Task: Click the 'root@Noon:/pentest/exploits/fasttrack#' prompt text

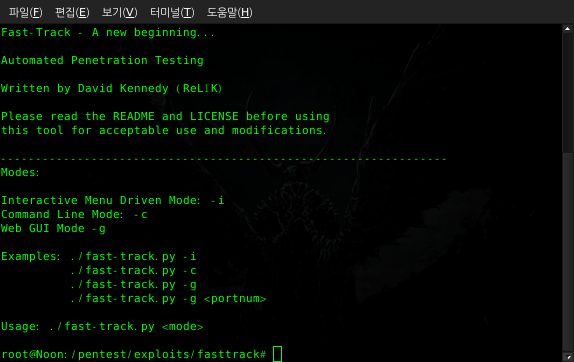Action: pos(134,354)
